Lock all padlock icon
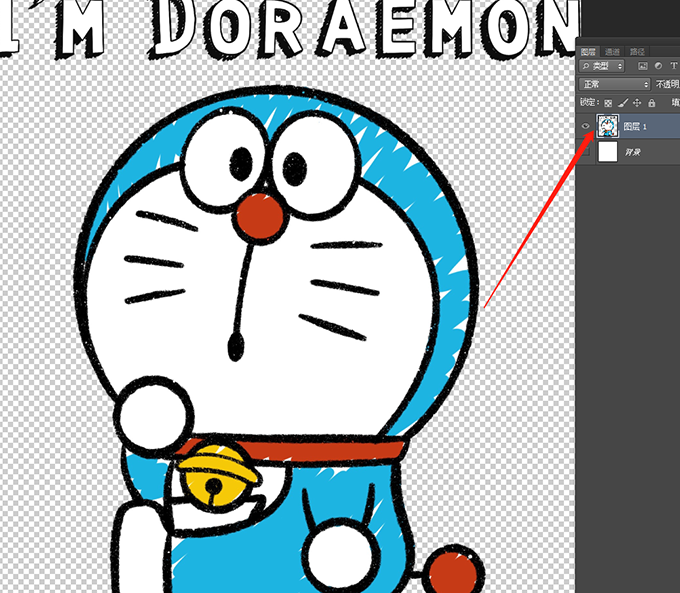This screenshot has width=680, height=593. pyautogui.click(x=651, y=103)
